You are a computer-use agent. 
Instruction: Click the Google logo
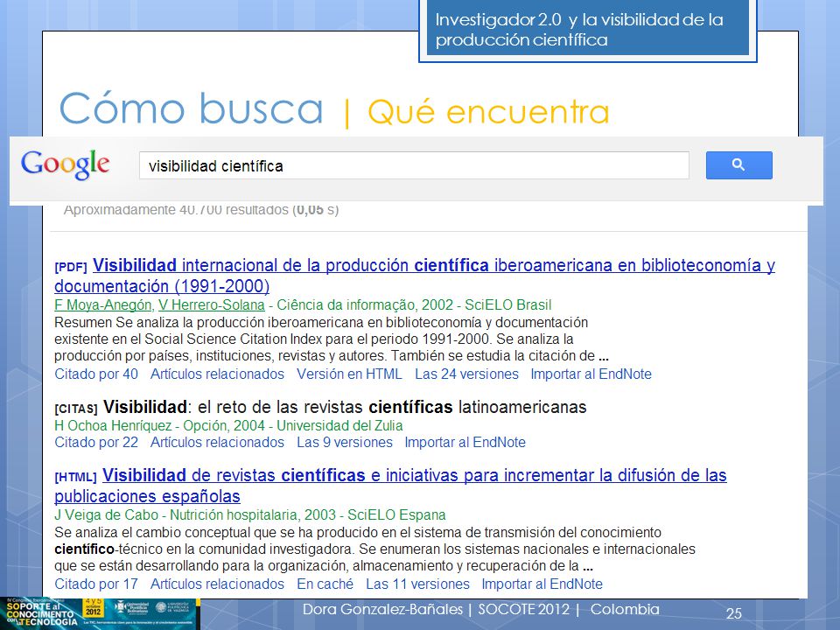[66, 164]
